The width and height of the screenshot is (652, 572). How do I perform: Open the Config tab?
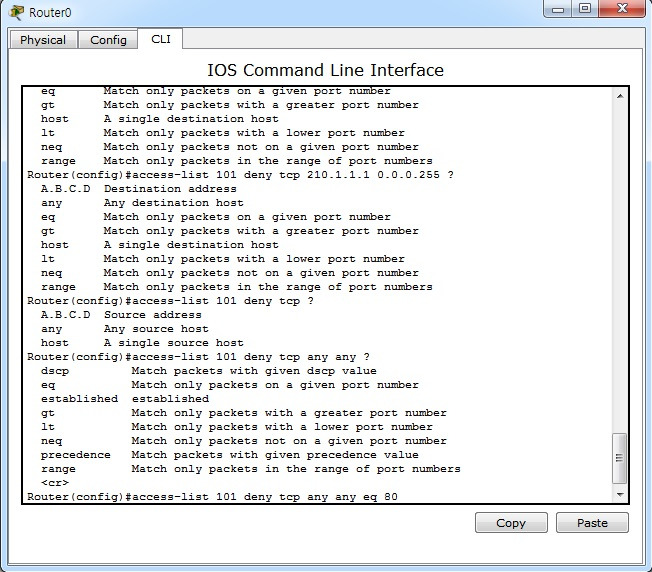point(108,40)
